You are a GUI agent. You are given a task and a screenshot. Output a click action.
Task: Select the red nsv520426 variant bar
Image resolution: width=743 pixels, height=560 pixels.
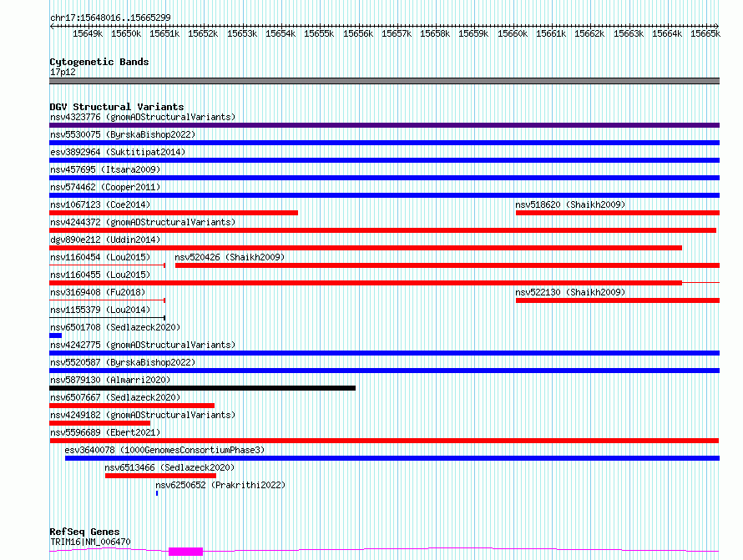pos(447,265)
